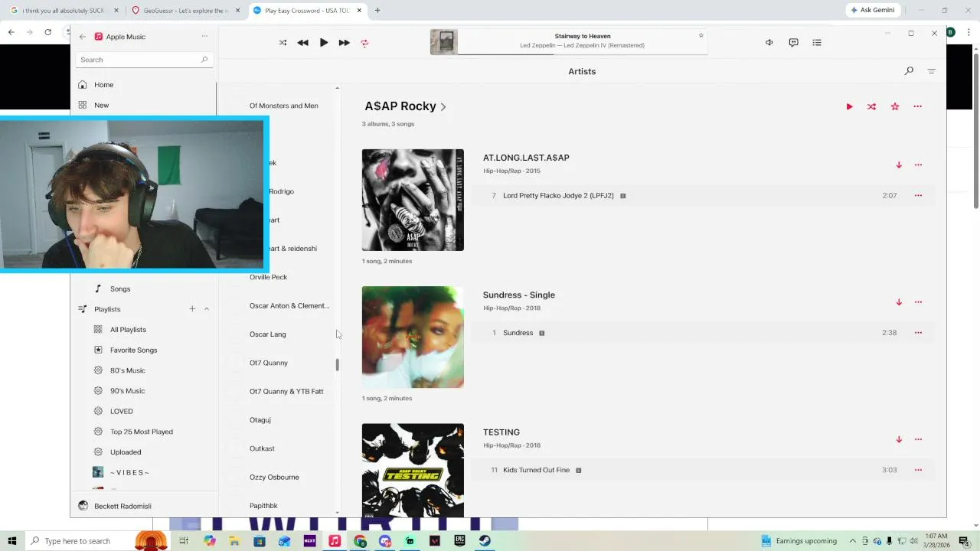
Task: Expand the A$AP Rocky artist page chevron
Action: (x=443, y=107)
